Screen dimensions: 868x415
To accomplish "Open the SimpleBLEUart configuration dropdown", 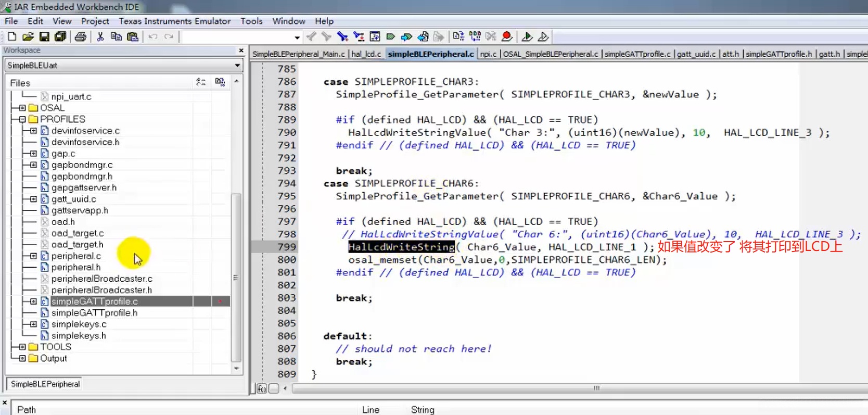I will 237,66.
